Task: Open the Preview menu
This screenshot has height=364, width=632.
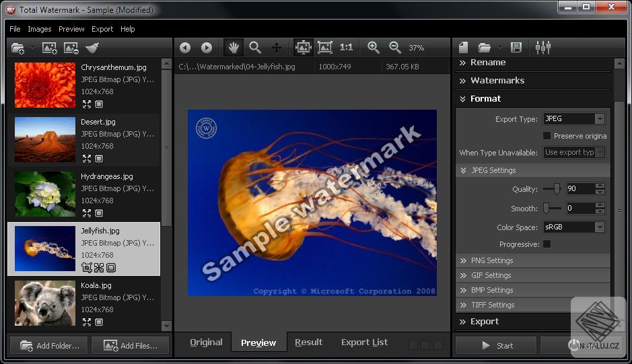Action: (71, 29)
